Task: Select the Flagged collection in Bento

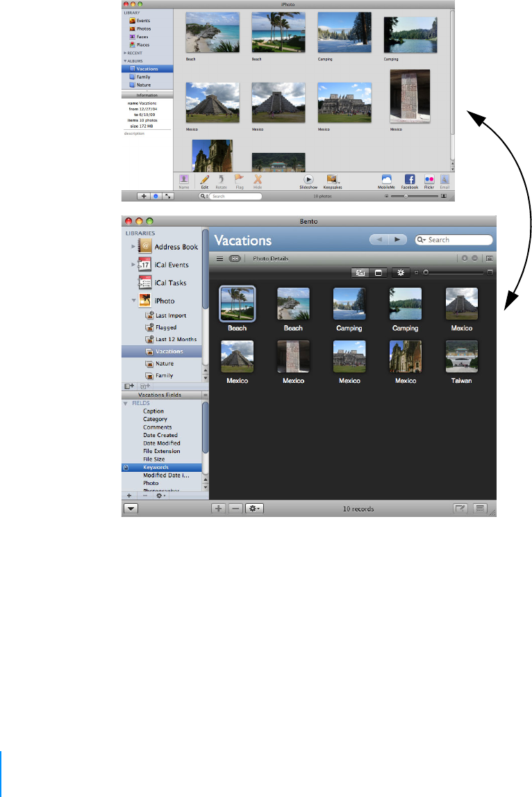Action: 161,327
